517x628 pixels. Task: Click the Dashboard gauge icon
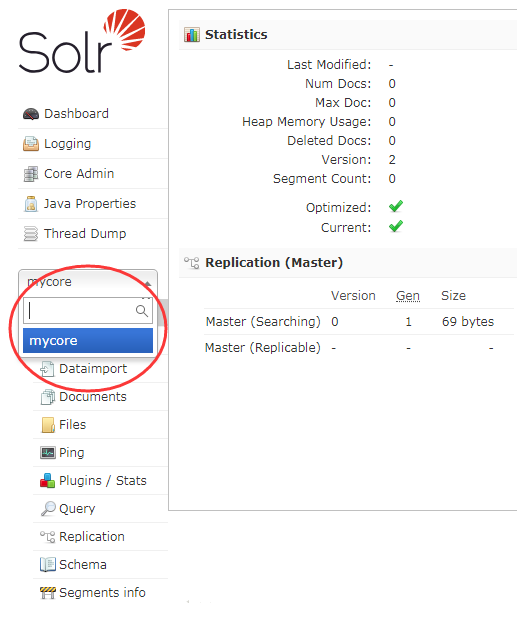tap(31, 114)
